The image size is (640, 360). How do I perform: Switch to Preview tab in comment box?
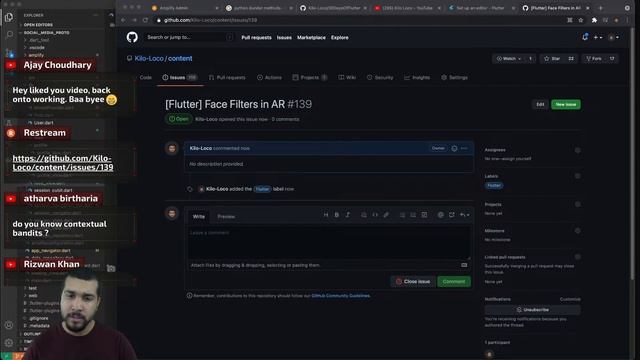[x=226, y=217]
